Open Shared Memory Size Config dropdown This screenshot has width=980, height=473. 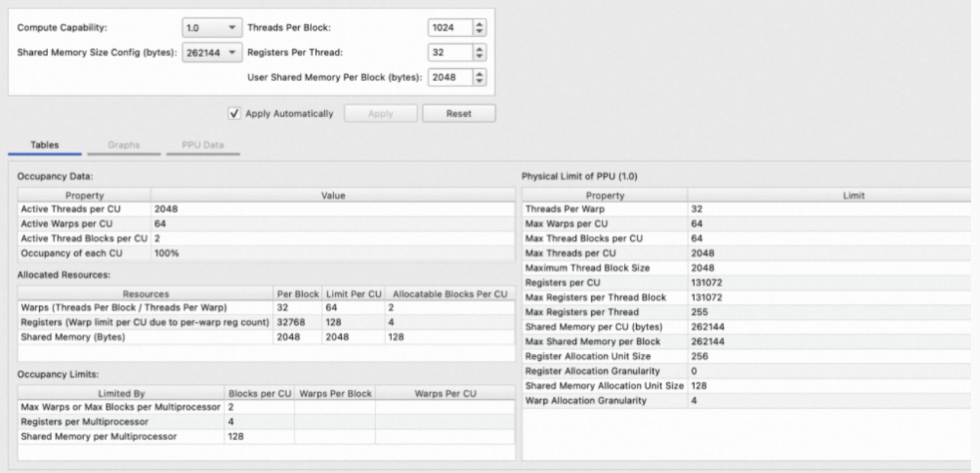click(212, 53)
